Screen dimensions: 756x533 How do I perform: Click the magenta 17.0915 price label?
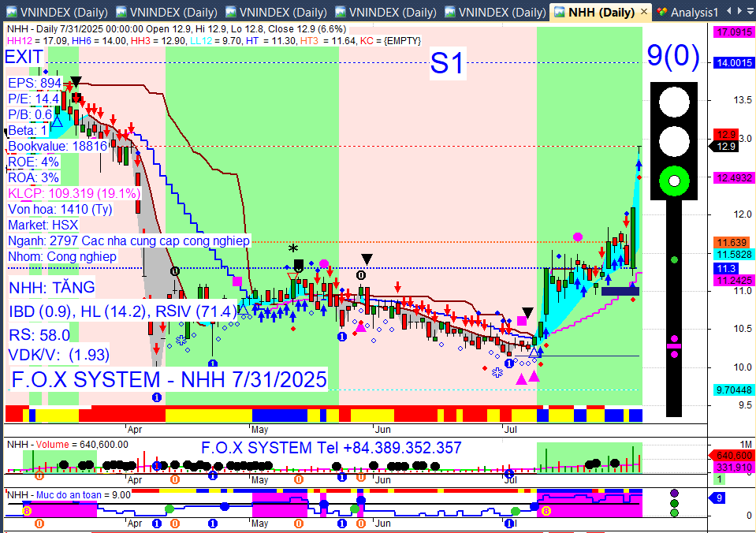[x=734, y=32]
